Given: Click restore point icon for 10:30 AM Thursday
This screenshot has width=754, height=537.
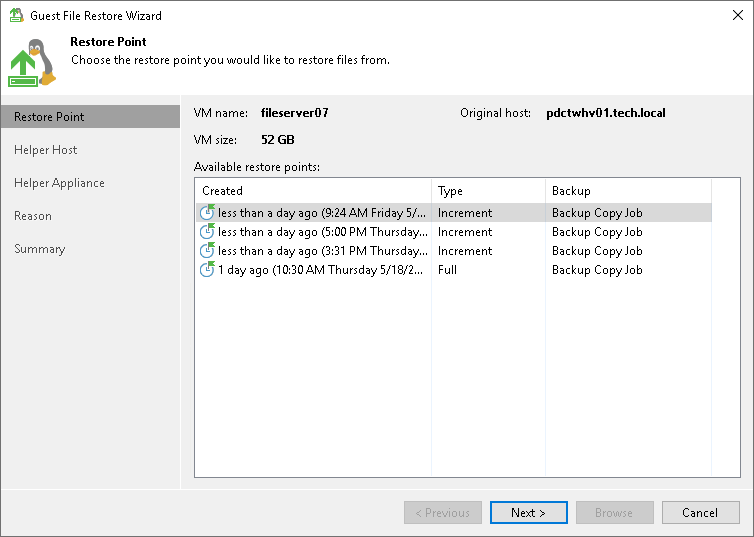Looking at the screenshot, I should pyautogui.click(x=207, y=269).
